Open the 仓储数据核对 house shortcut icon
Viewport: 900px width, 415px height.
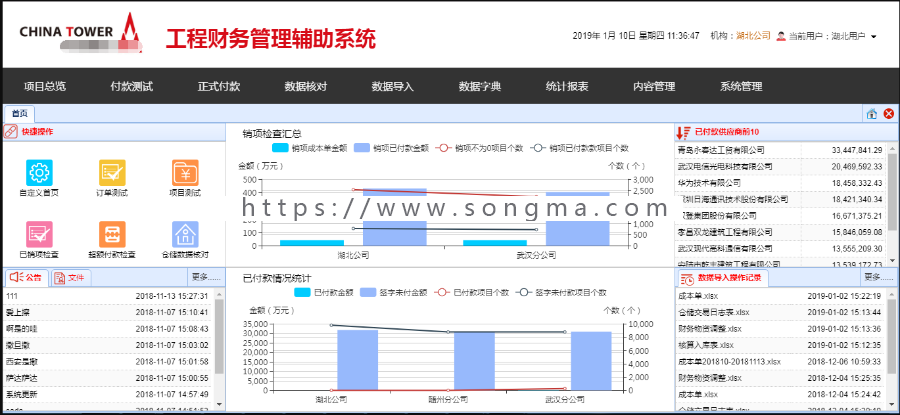coord(185,234)
